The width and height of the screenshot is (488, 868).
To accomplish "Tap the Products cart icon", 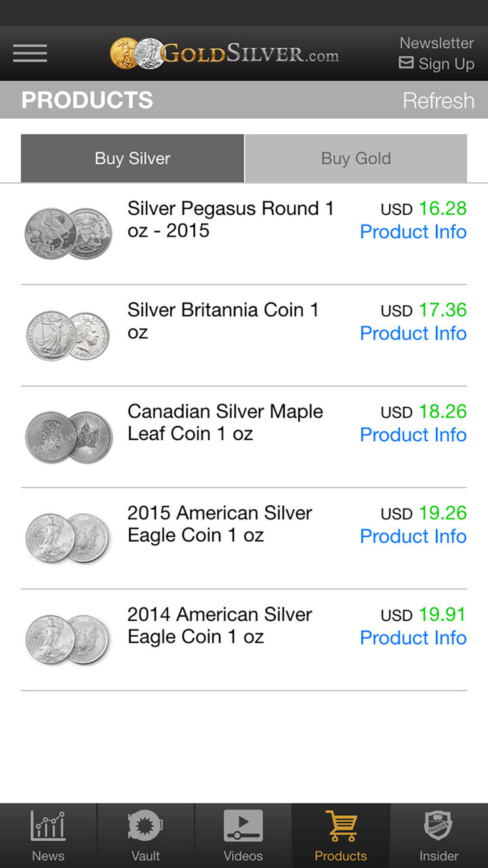I will coord(341,826).
